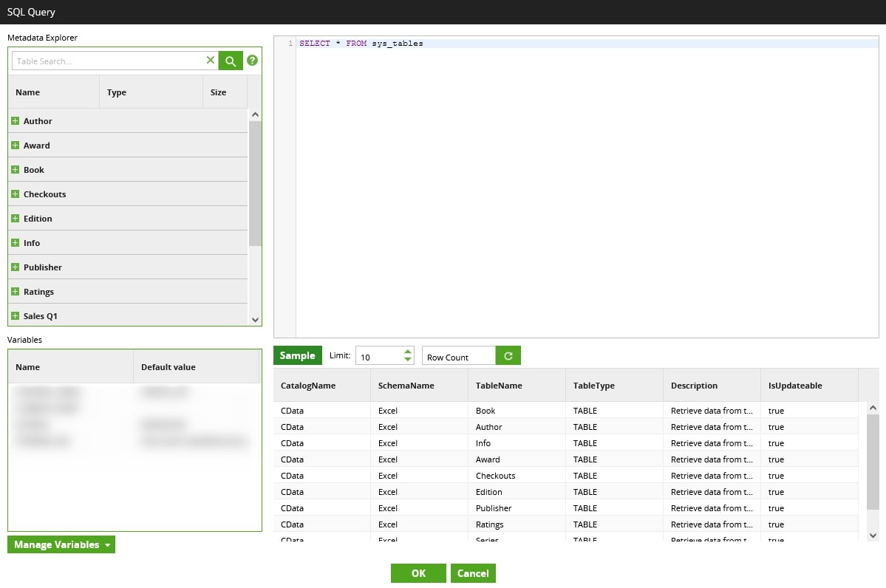The height and width of the screenshot is (588, 886).
Task: Open the Manage Variables dropdown
Action: [61, 544]
